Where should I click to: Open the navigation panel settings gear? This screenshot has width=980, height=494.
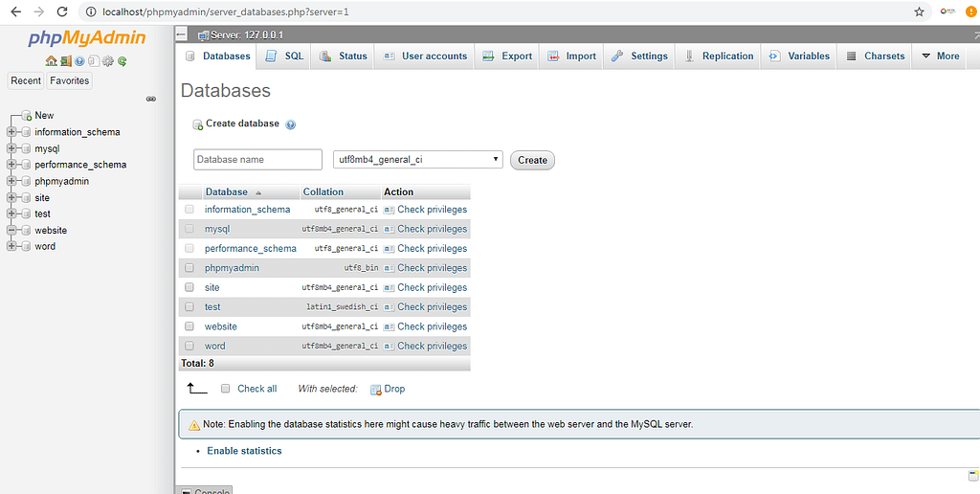click(107, 61)
